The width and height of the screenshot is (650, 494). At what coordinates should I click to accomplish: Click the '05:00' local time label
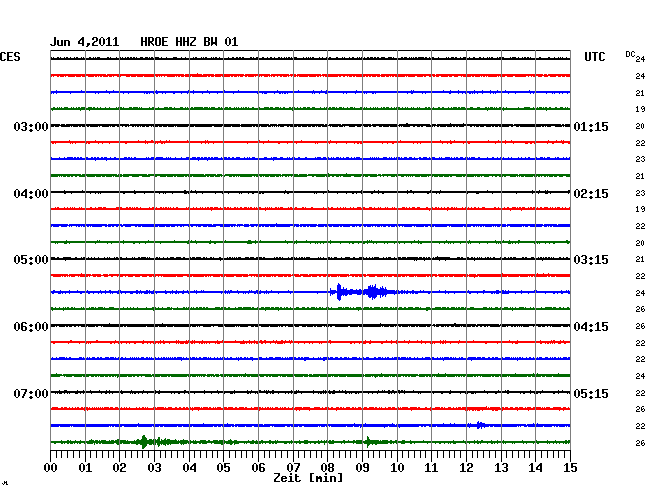pos(31,260)
